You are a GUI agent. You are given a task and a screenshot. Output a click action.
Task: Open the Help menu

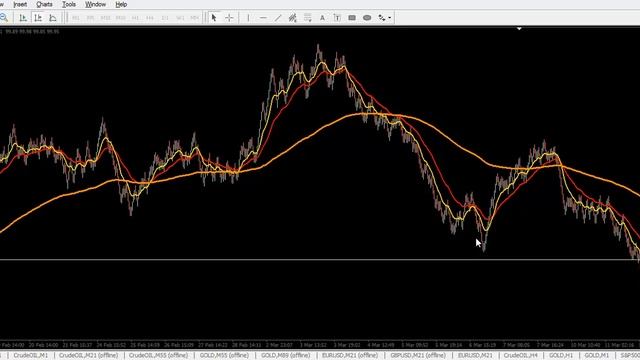(121, 4)
